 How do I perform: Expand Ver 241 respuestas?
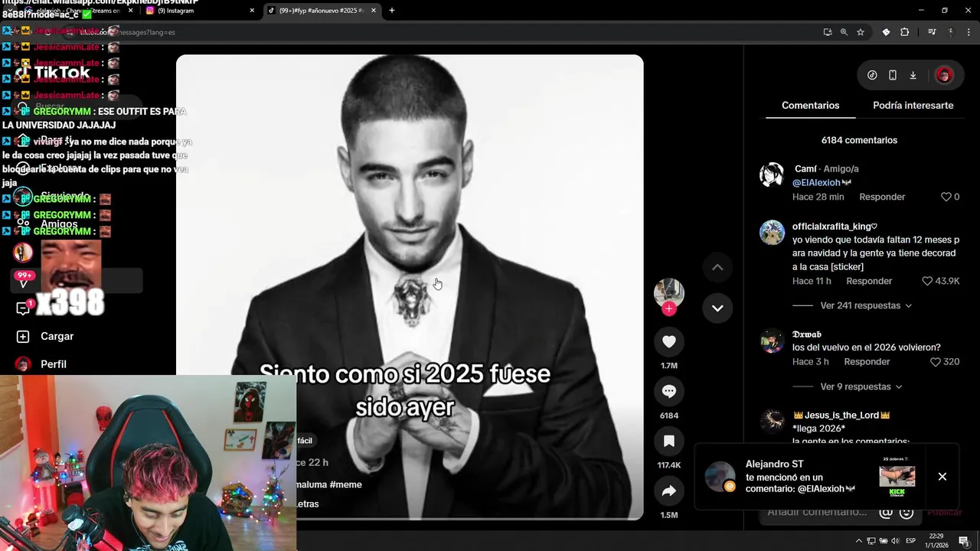click(x=866, y=305)
